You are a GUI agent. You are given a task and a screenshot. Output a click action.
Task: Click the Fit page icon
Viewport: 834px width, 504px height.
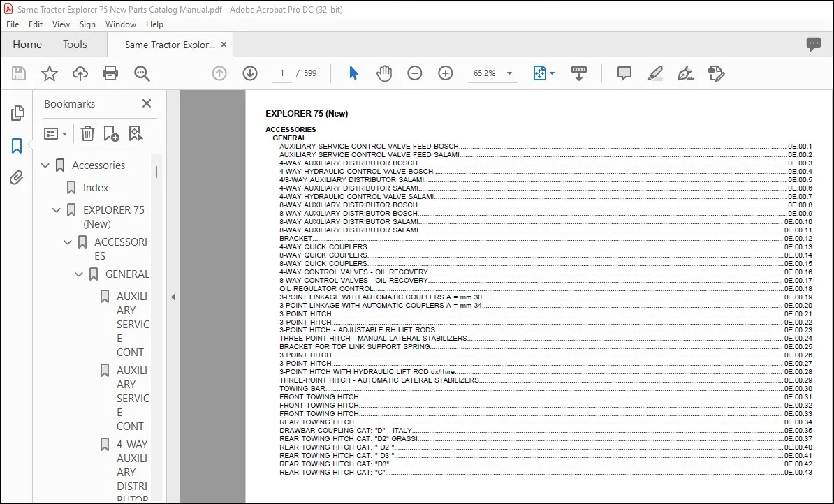[x=539, y=73]
